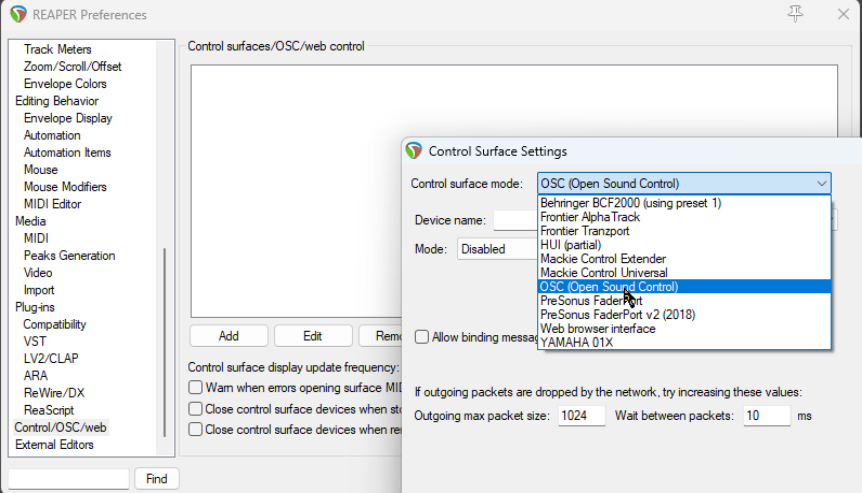Select Mouse Modifiers in preferences tree
862x493 pixels.
(x=65, y=187)
